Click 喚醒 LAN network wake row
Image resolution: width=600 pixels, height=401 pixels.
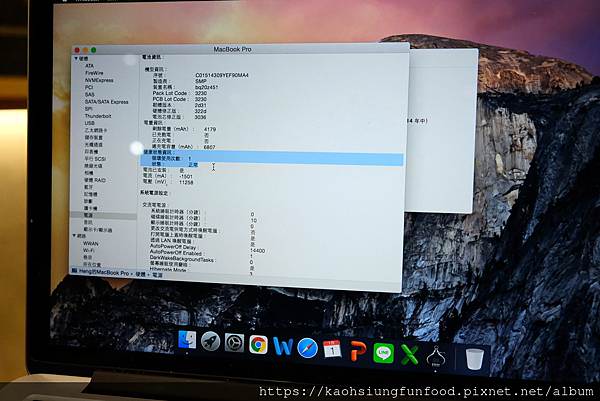(171, 241)
